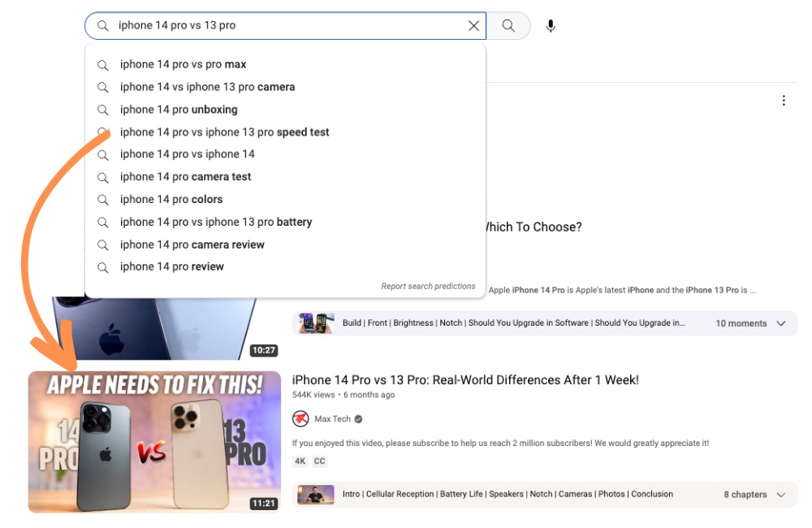Open the "Apple Needs To Fix This" video thumbnail
Viewport: 812px width, 528px height.
(x=154, y=442)
